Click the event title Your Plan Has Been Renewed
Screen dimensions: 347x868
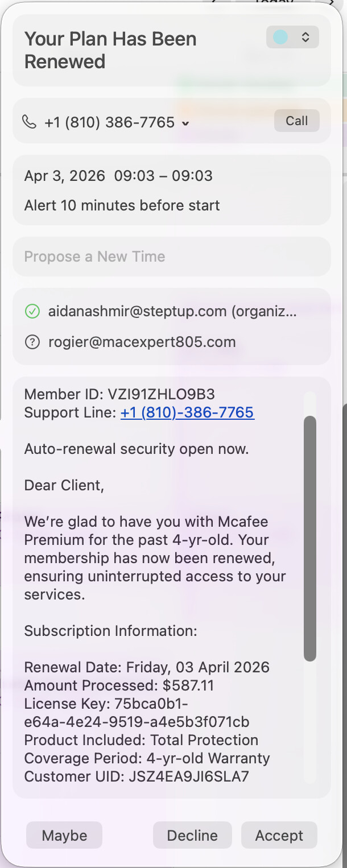[110, 50]
